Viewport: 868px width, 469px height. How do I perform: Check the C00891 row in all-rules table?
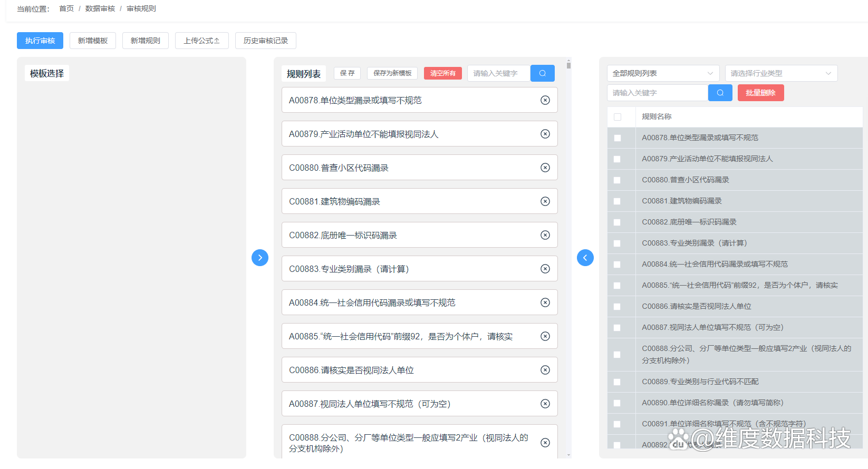(618, 424)
